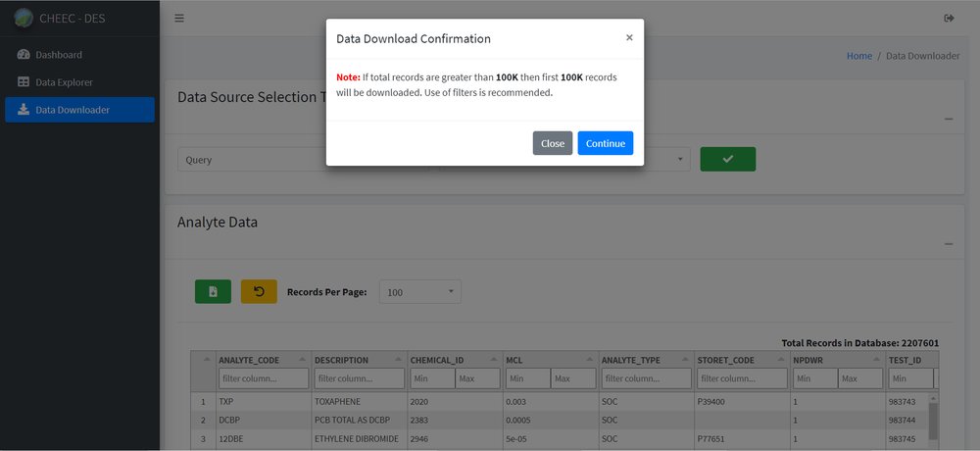
Task: Dismiss the dialog using the X icon
Action: [x=629, y=37]
